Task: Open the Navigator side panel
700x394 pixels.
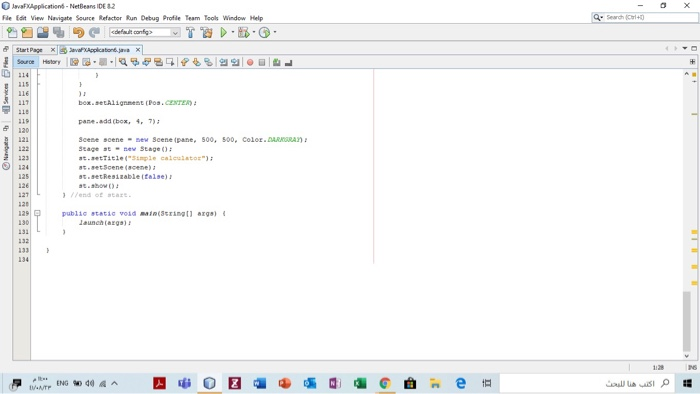Action: tap(6, 153)
